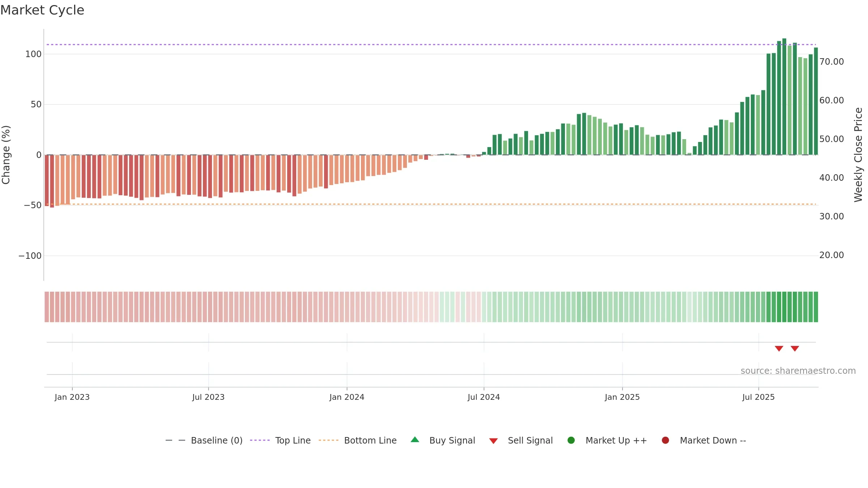Click the first pink heatmap cell in the strip
This screenshot has height=488, width=868.
(x=47, y=307)
